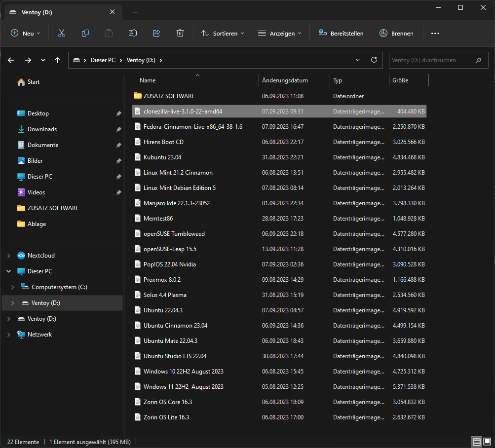Collapse the Dieser PC tree node
Viewport: 495px width, 448px height.
(x=9, y=271)
